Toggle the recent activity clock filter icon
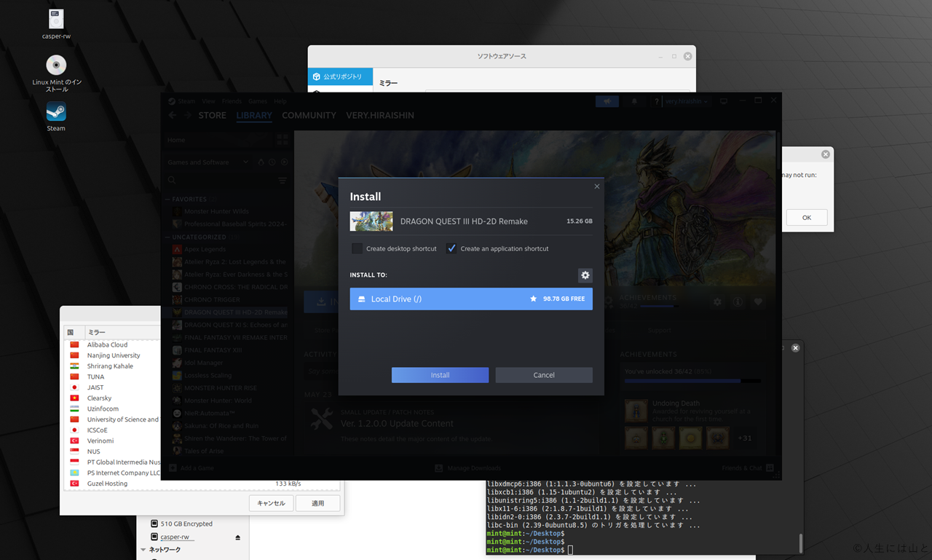Viewport: 932px width, 560px height. point(272,162)
